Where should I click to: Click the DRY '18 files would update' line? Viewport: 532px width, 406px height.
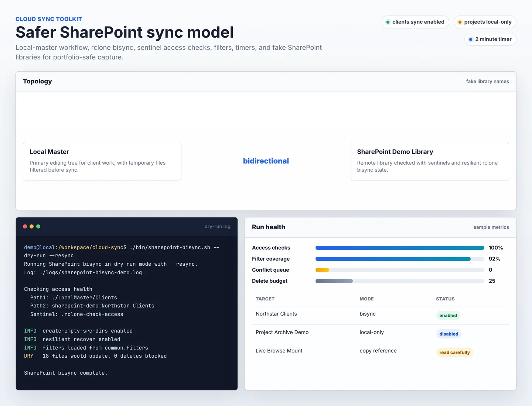pyautogui.click(x=95, y=356)
